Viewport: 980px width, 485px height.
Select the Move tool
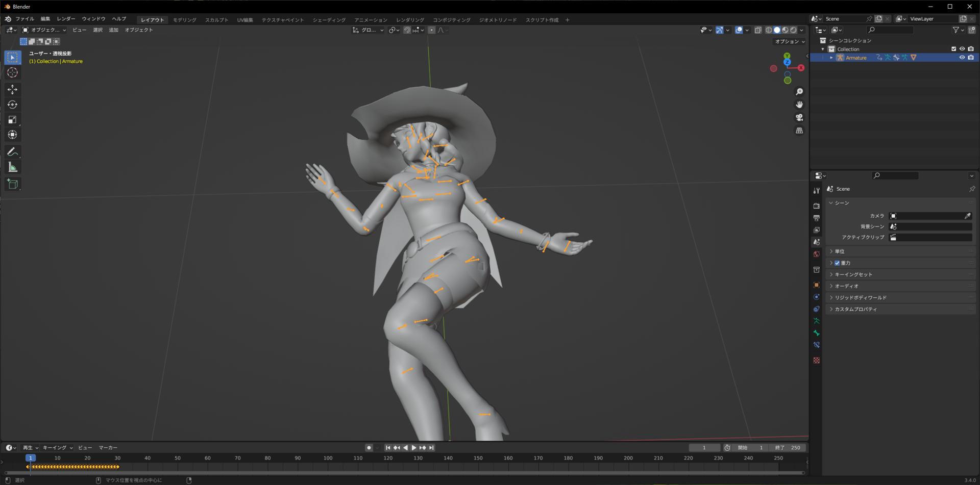(x=13, y=89)
